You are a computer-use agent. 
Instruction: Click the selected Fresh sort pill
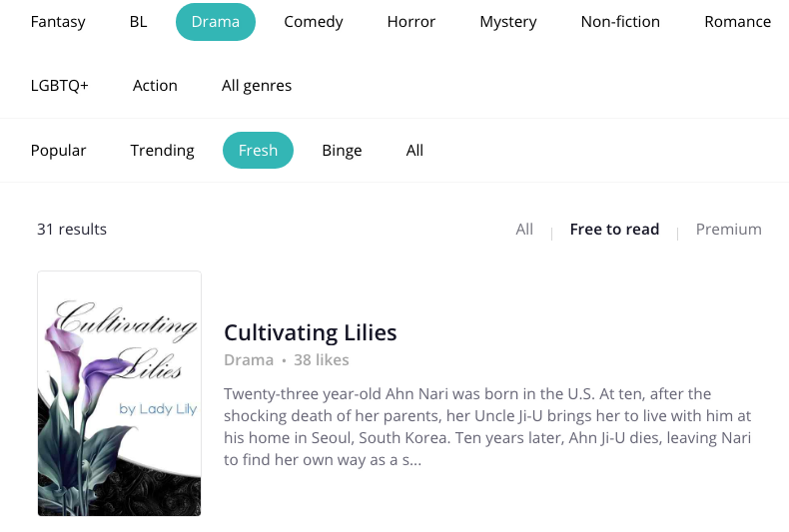pyautogui.click(x=258, y=151)
